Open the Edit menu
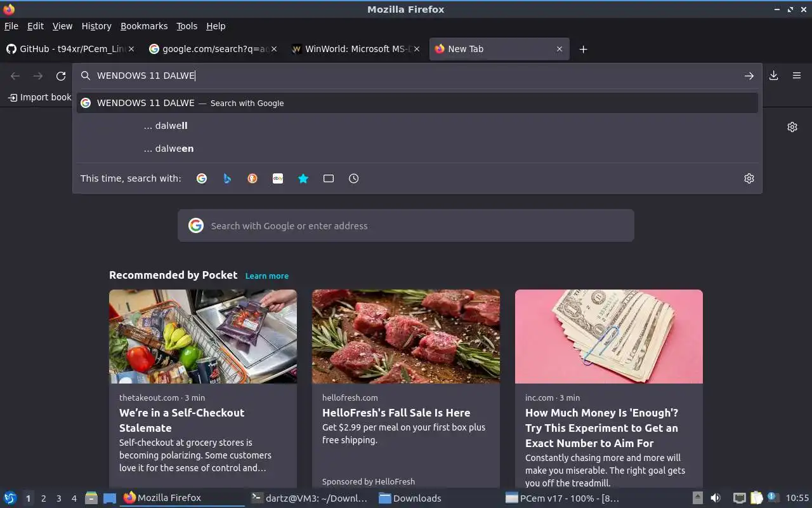This screenshot has height=508, width=812. point(36,26)
